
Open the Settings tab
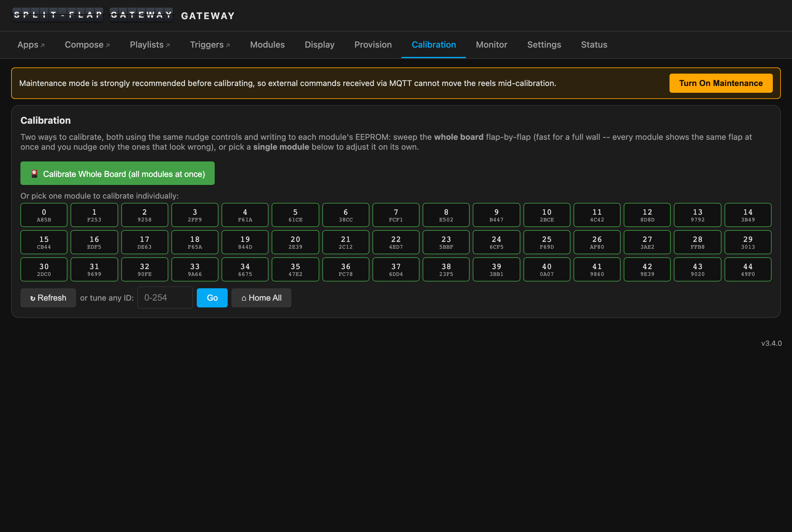coord(544,45)
